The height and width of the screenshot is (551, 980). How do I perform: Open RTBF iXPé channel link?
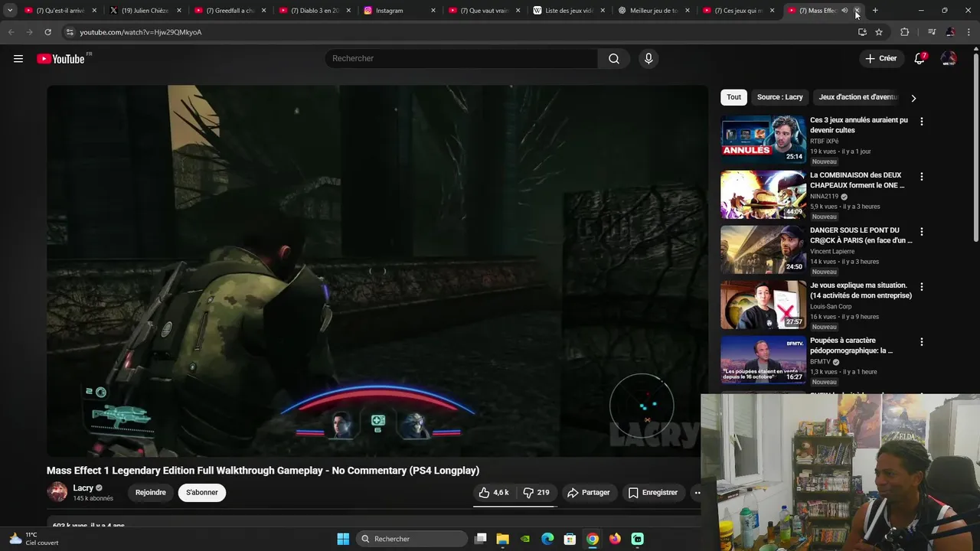tap(825, 141)
